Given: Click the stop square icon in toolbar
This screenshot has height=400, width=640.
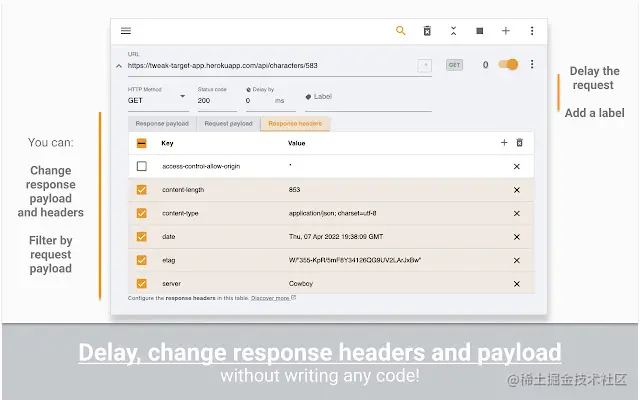Looking at the screenshot, I should point(480,31).
